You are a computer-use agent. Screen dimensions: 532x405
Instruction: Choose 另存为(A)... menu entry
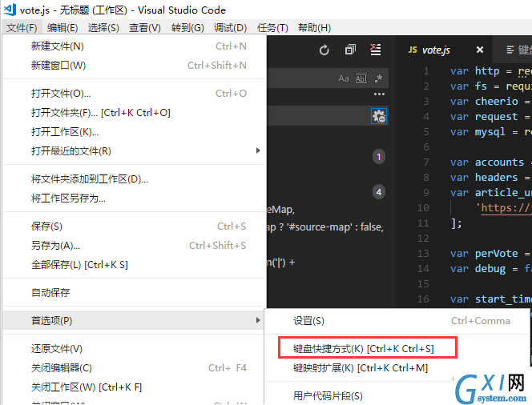[135, 246]
